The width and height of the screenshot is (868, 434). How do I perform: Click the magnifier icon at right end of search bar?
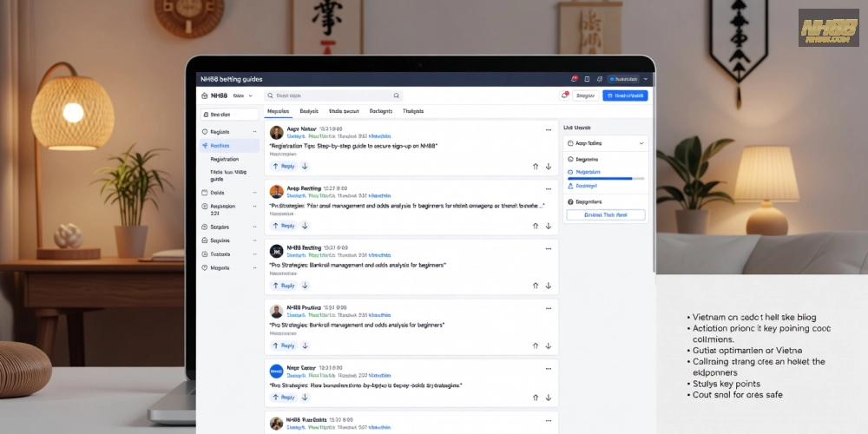click(397, 95)
